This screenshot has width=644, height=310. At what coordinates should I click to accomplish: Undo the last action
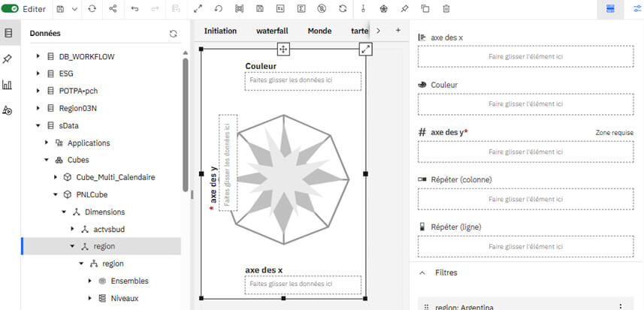point(135,9)
